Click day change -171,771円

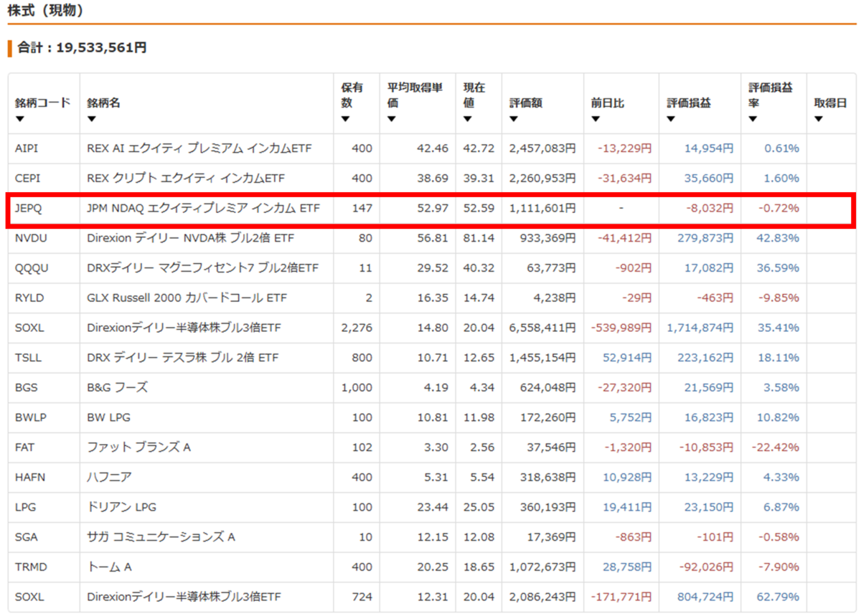621,597
